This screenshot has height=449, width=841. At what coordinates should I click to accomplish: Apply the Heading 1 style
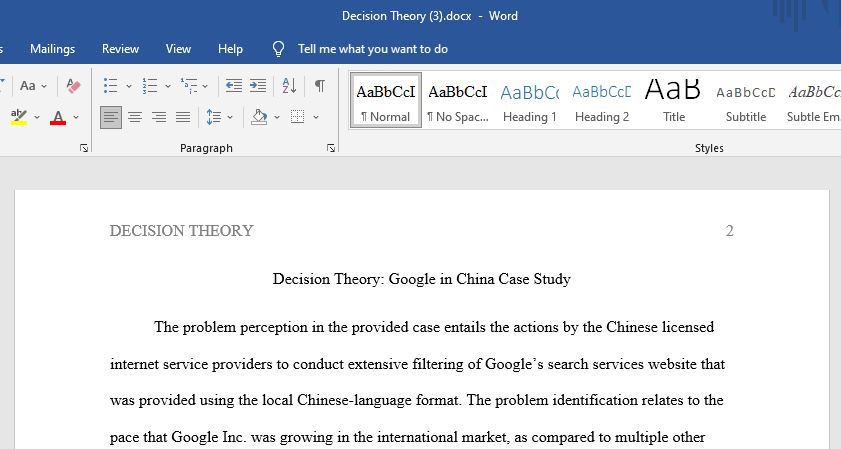529,100
